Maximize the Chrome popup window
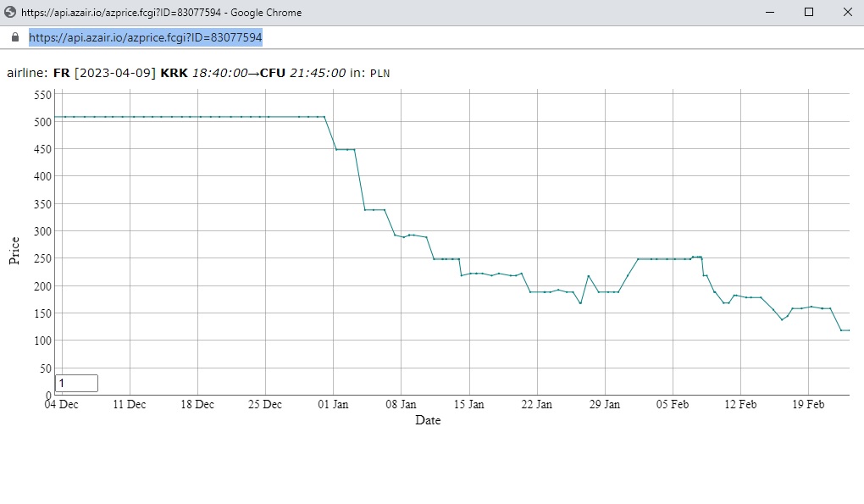 (809, 12)
